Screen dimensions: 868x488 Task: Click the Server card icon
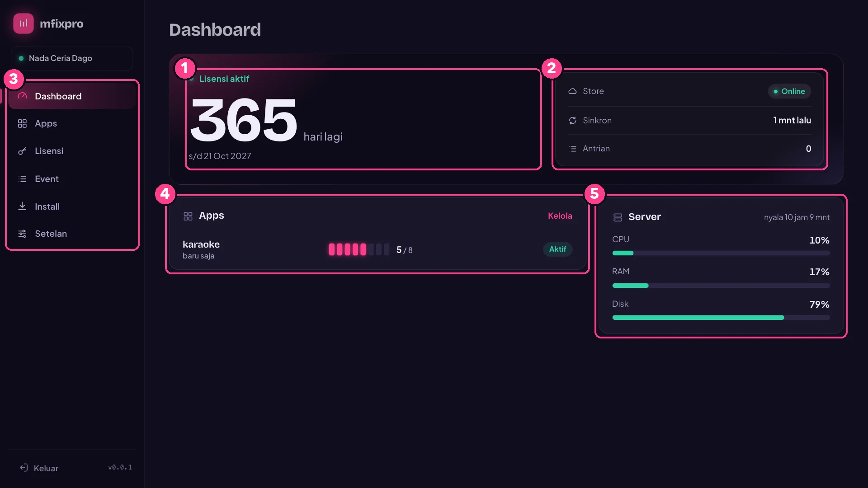pyautogui.click(x=618, y=217)
